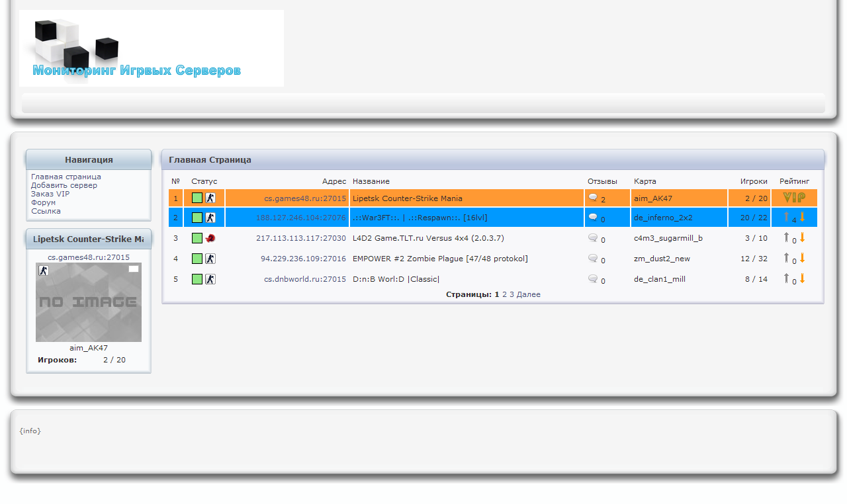Open Заказ VIP navigation link
Image resolution: width=847 pixels, height=504 pixels.
[x=50, y=194]
